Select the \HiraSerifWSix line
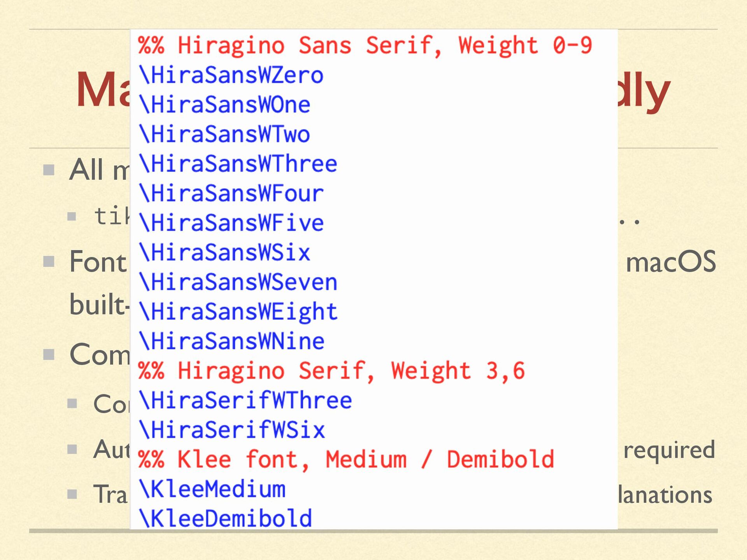The width and height of the screenshot is (747, 560). coord(232,430)
